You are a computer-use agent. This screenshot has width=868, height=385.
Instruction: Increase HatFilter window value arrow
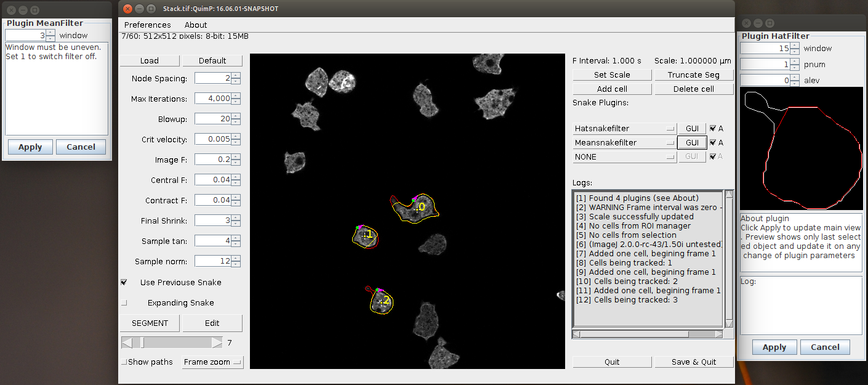[x=795, y=46]
